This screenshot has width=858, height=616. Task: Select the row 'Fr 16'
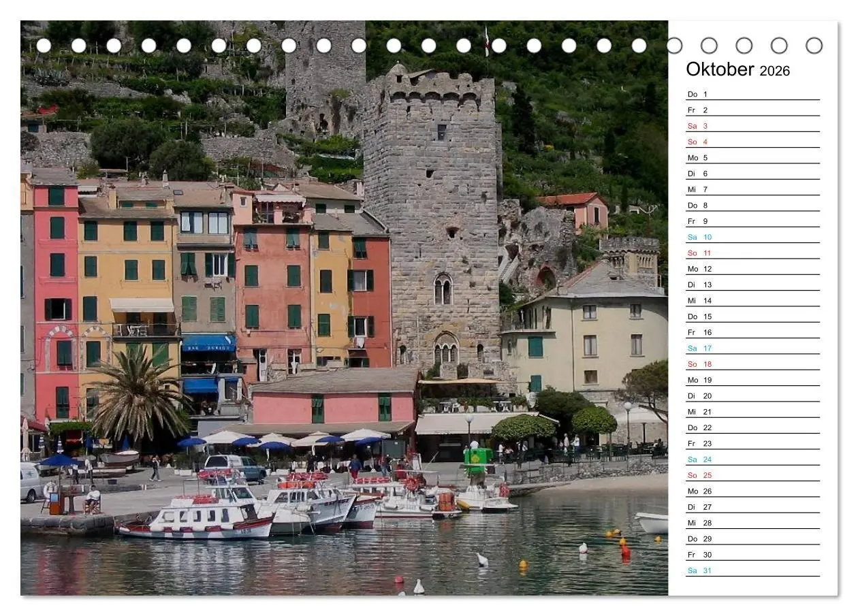[752, 331]
